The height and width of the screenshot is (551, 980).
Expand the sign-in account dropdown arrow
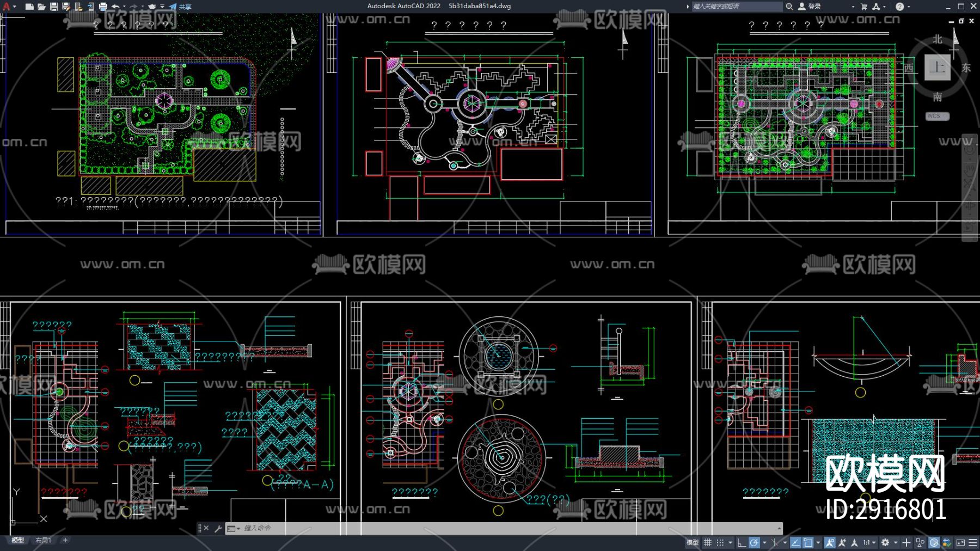coord(853,7)
